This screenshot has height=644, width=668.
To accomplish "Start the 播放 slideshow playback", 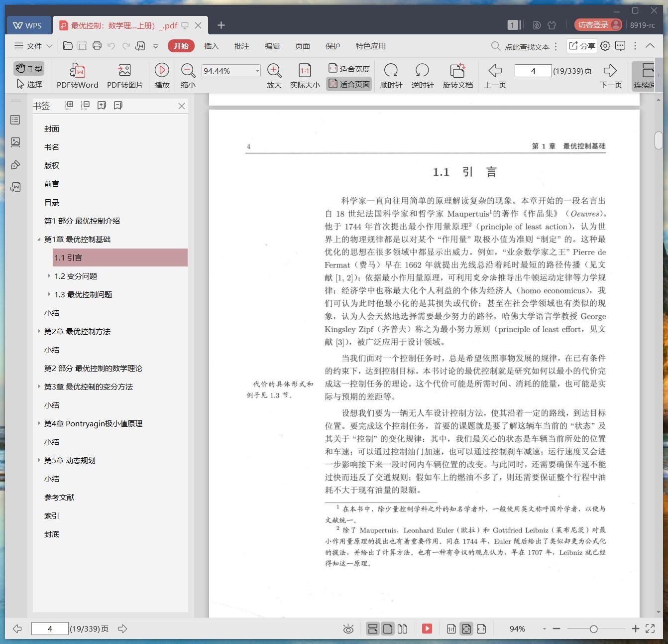I will click(162, 70).
